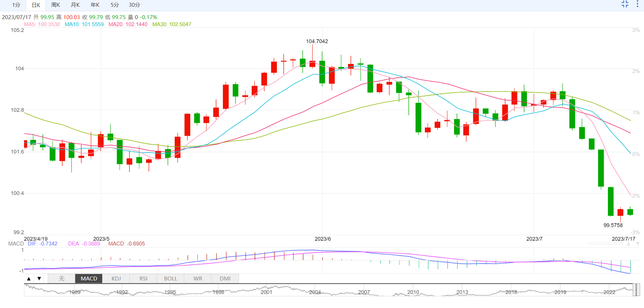644x308 pixels.
Task: Click the gray down triangle below 2023/7/17
Action: click(x=638, y=244)
